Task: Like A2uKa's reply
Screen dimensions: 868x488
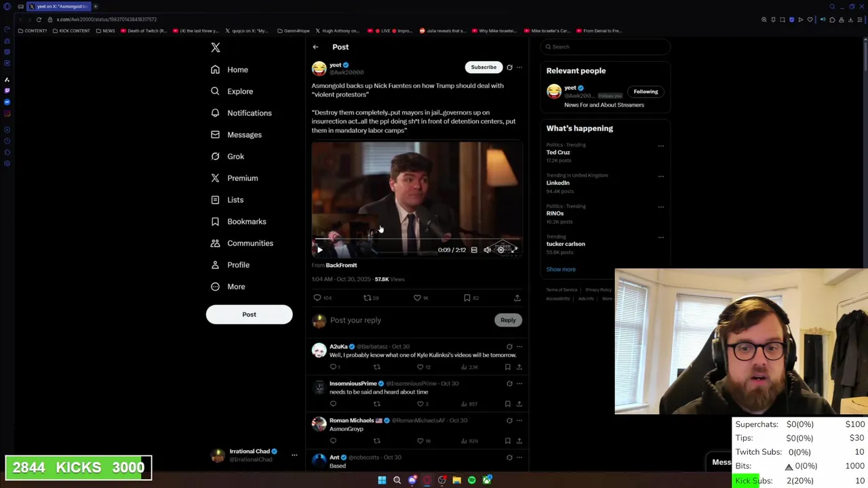Action: click(x=420, y=367)
